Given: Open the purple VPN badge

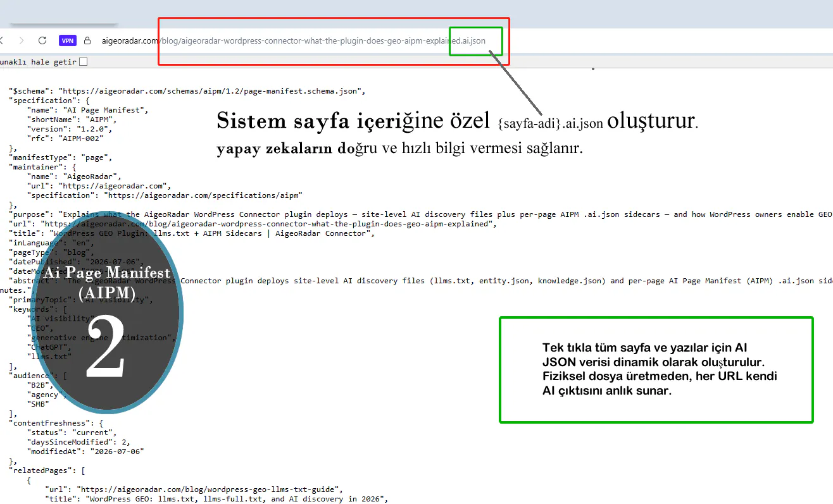Looking at the screenshot, I should pyautogui.click(x=68, y=40).
